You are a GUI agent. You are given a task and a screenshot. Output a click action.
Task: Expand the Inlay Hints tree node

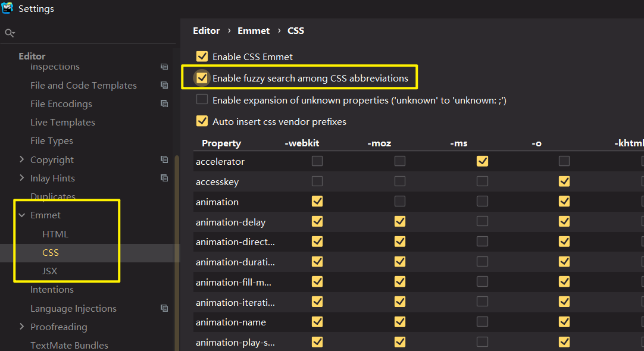tap(22, 178)
